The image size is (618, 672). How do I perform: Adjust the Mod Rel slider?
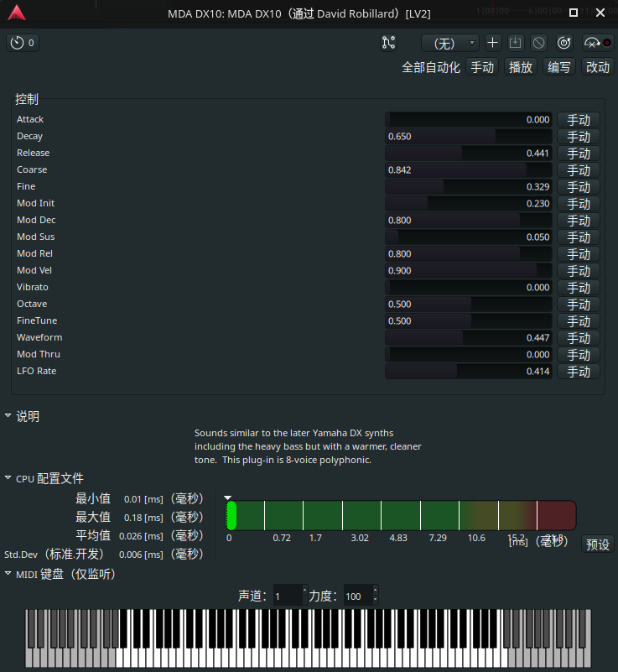coord(469,253)
